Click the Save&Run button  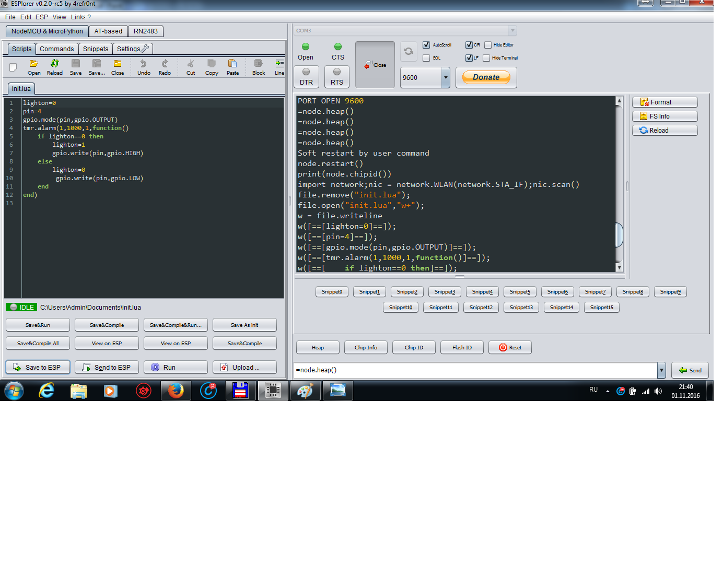coord(38,325)
